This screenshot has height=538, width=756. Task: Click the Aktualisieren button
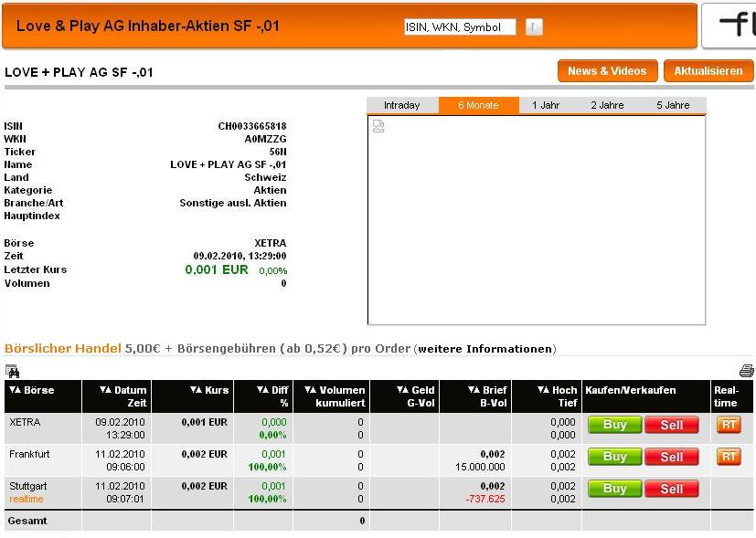(708, 71)
